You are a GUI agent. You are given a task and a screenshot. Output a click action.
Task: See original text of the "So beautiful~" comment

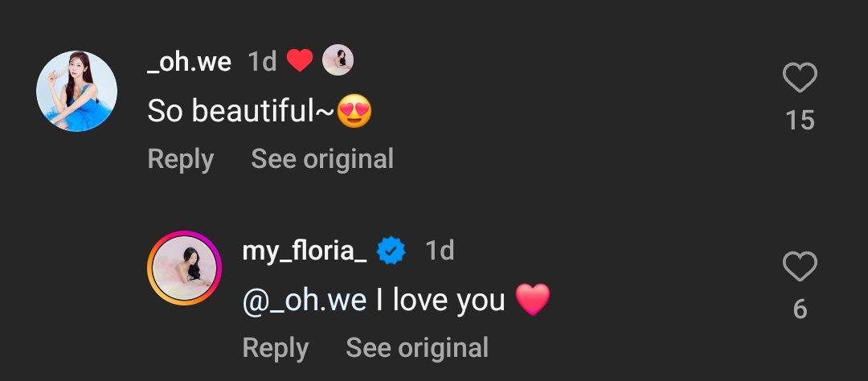(x=322, y=159)
